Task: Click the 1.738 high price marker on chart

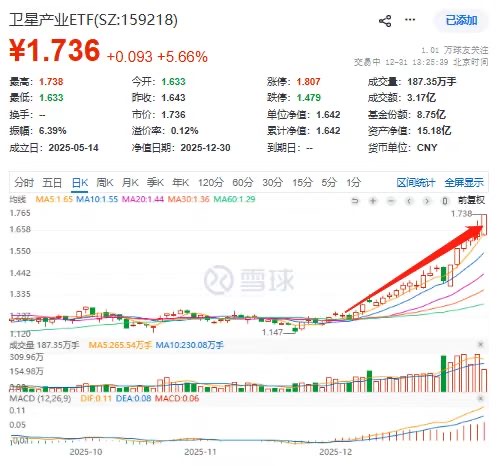Action: coord(461,213)
